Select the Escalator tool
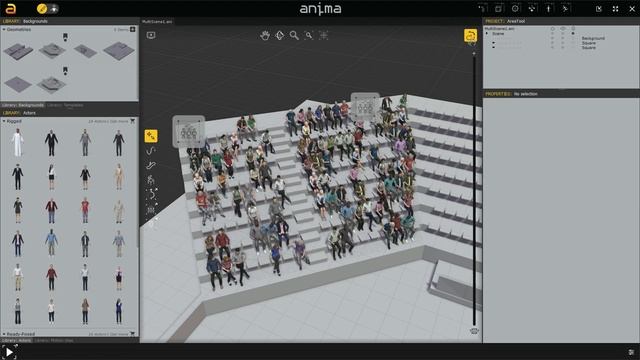This screenshot has width=640, height=360. pos(151,165)
